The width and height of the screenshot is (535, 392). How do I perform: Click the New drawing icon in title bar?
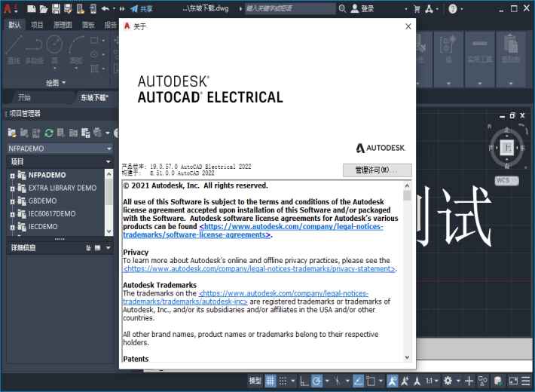32,8
